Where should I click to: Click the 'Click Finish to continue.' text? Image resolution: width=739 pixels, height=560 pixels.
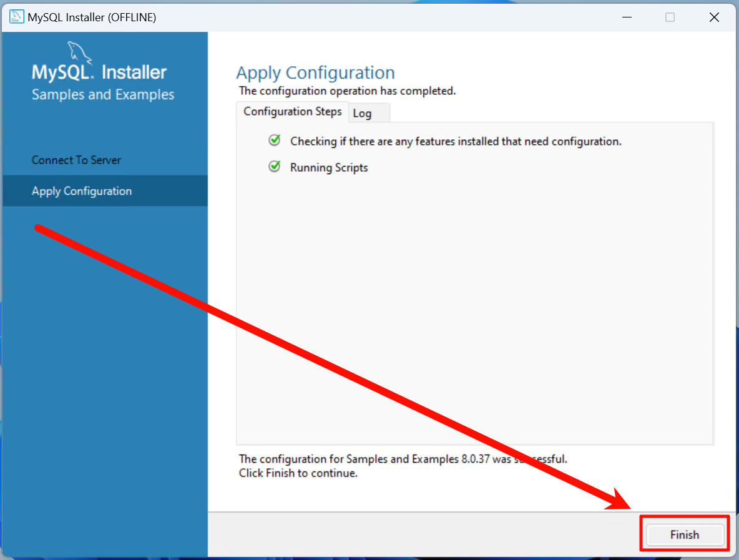298,473
